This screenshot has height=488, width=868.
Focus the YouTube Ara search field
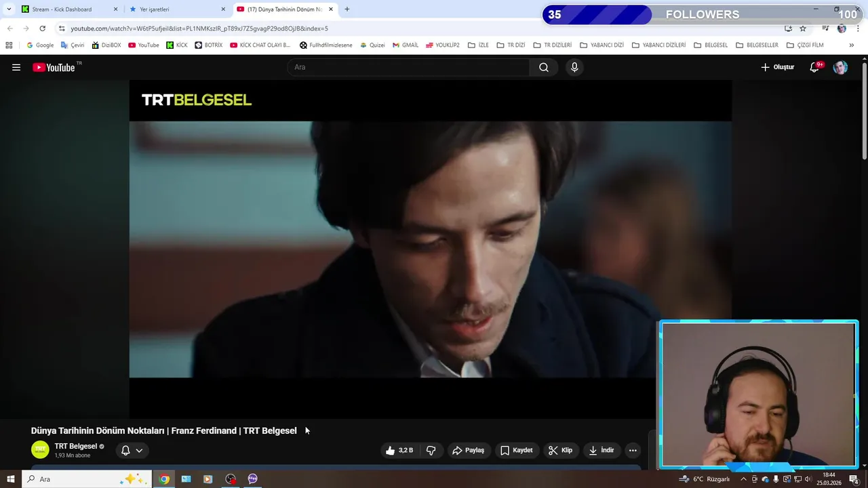[x=408, y=67]
